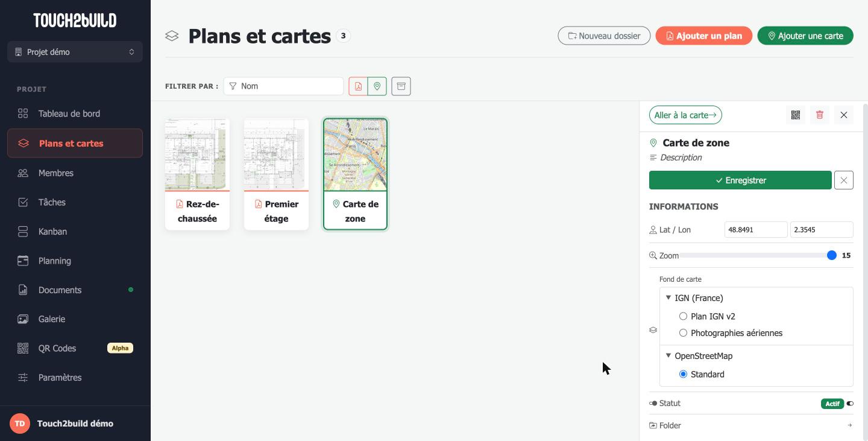
Task: Click Ajouter un plan button
Action: pyautogui.click(x=703, y=36)
